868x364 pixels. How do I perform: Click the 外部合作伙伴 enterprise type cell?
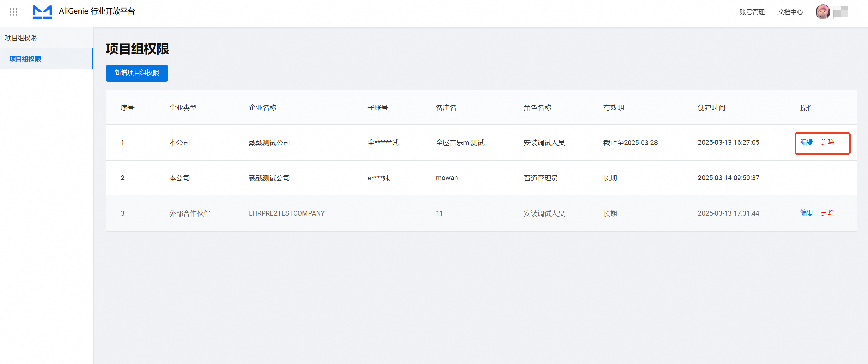[190, 213]
